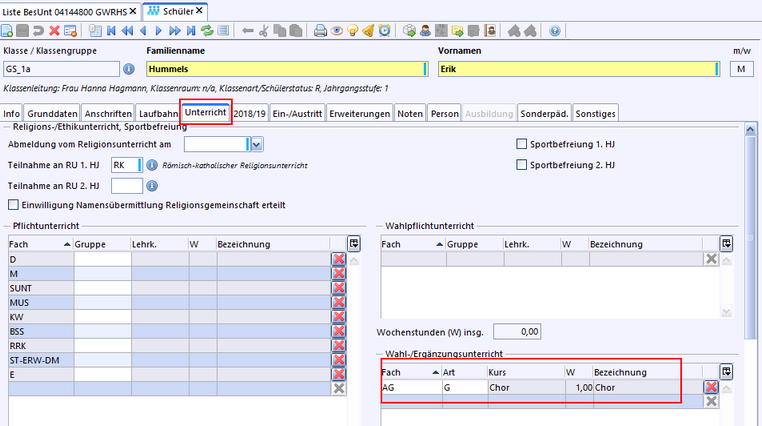Image resolution: width=762 pixels, height=426 pixels.
Task: Click the list view icon after refresh
Action: point(223,31)
